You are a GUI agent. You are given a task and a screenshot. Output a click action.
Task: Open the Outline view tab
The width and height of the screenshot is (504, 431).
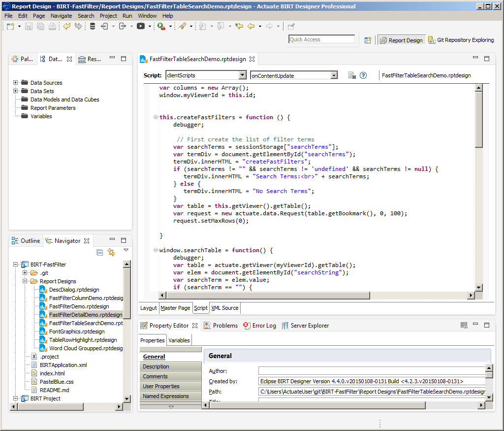click(x=26, y=241)
